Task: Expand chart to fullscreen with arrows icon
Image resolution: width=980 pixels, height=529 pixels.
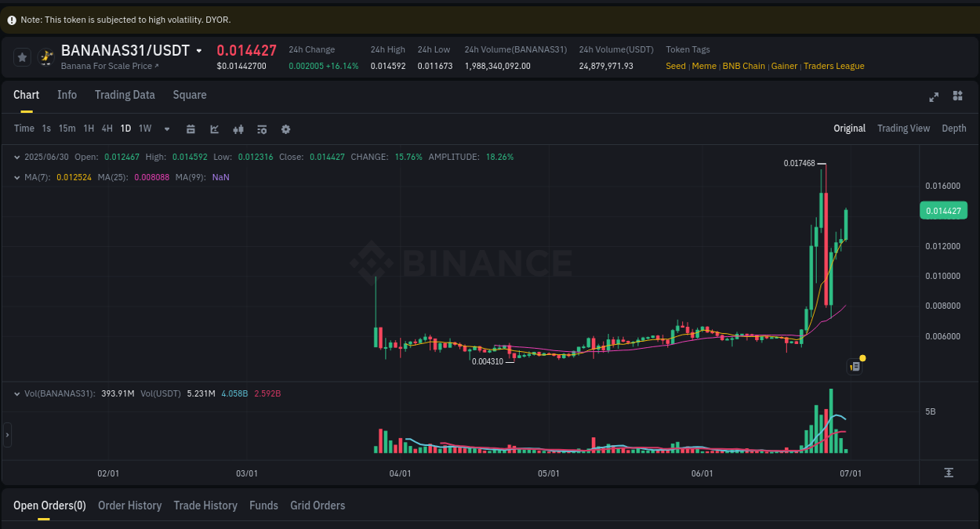Action: pyautogui.click(x=933, y=96)
